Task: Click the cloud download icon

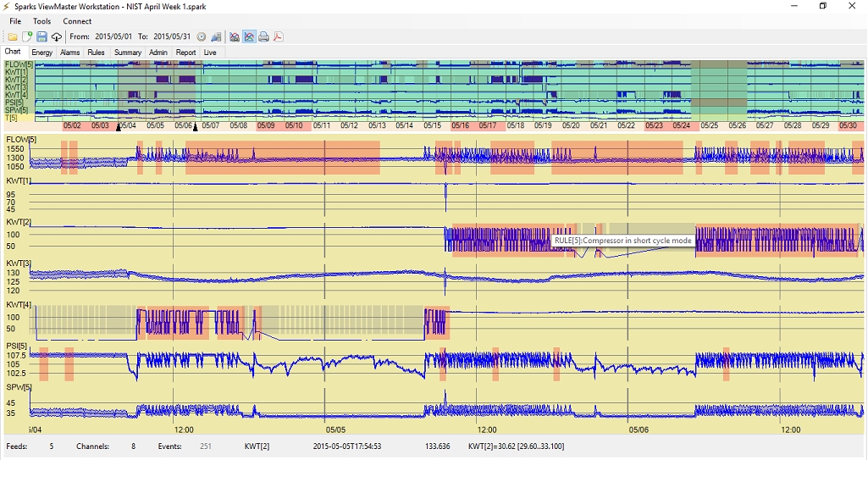Action: 57,36
